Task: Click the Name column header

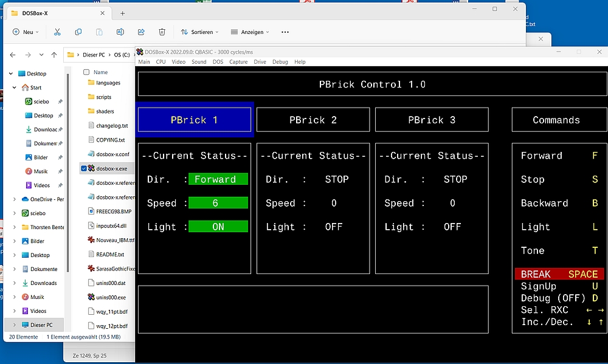Action: 100,72
